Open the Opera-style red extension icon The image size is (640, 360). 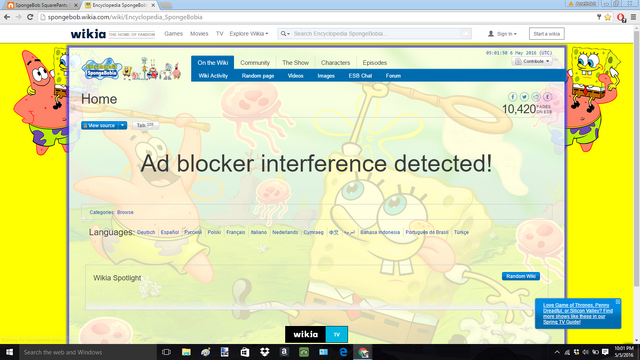(x=621, y=17)
